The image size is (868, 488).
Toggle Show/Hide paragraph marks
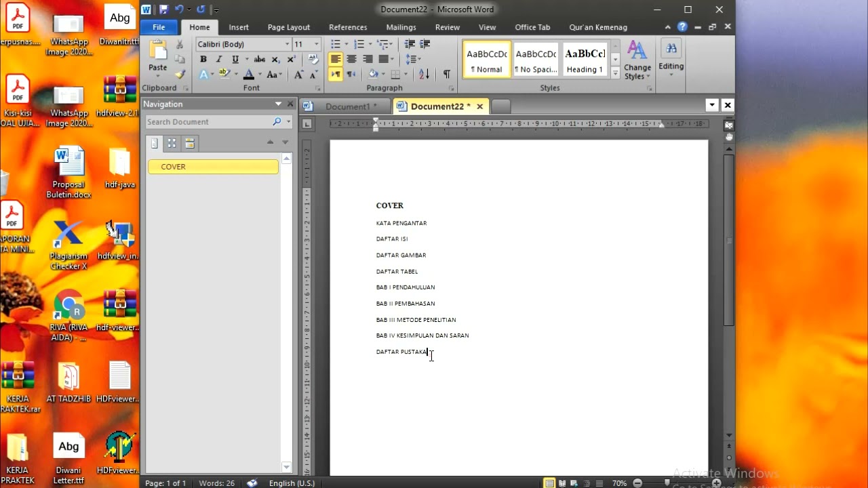coord(446,75)
